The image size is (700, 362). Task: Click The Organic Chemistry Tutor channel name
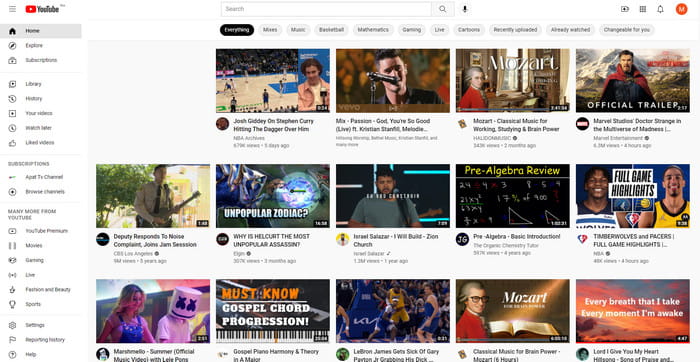[506, 245]
